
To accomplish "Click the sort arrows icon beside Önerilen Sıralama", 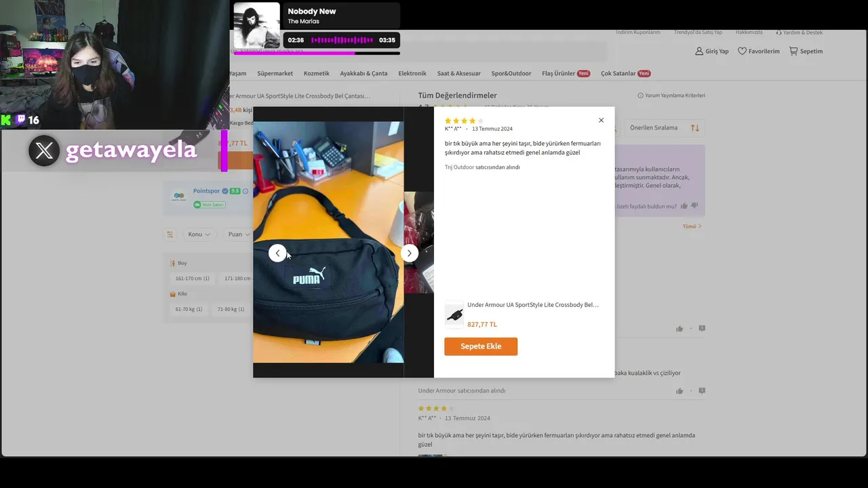I will tap(695, 127).
